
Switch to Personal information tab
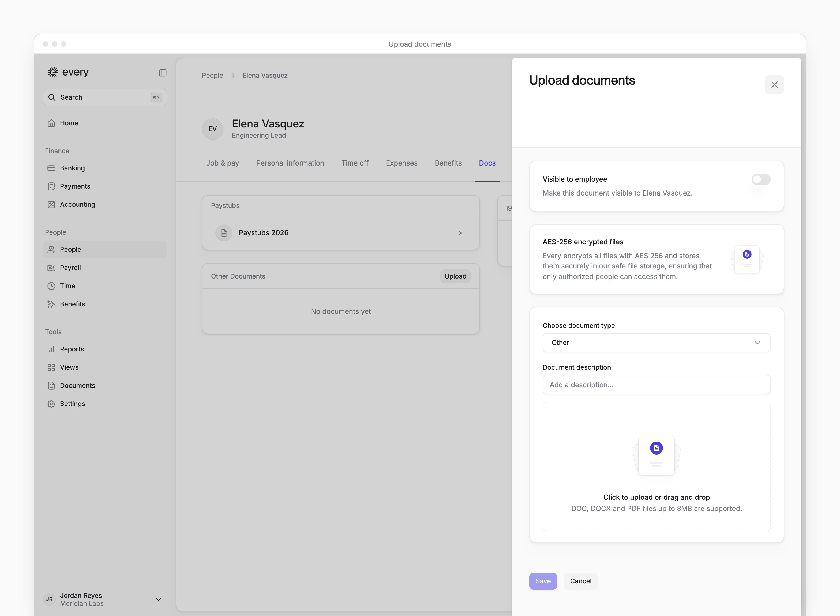click(x=290, y=163)
